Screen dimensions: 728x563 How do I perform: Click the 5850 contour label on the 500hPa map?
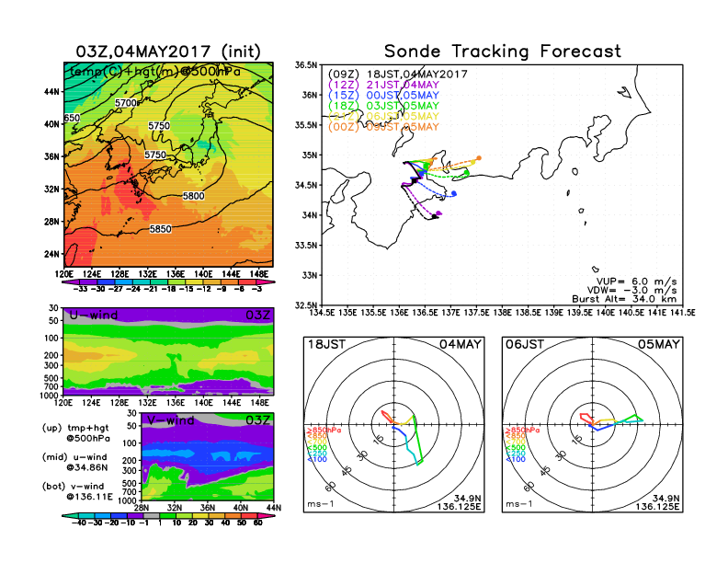coord(160,229)
